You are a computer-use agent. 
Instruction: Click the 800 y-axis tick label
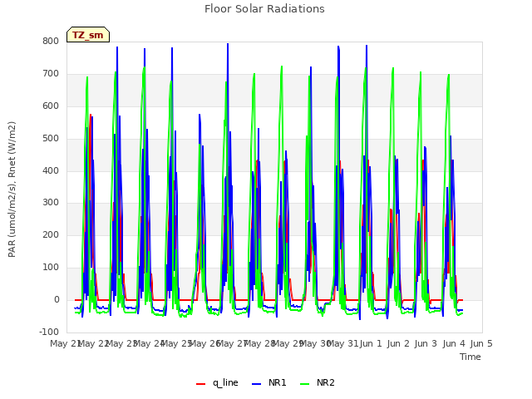(x=51, y=41)
